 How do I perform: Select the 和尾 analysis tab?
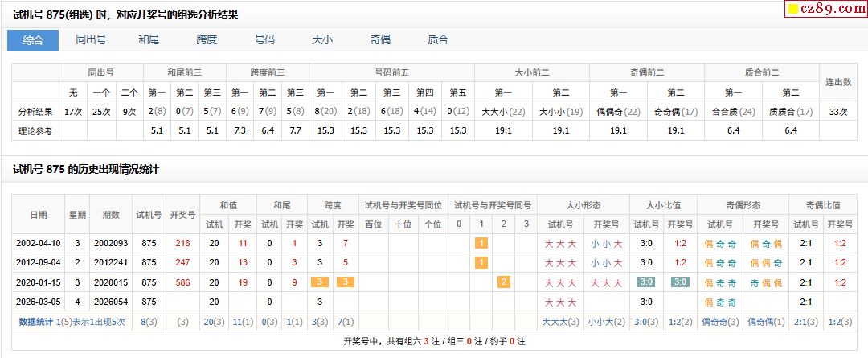click(x=149, y=40)
